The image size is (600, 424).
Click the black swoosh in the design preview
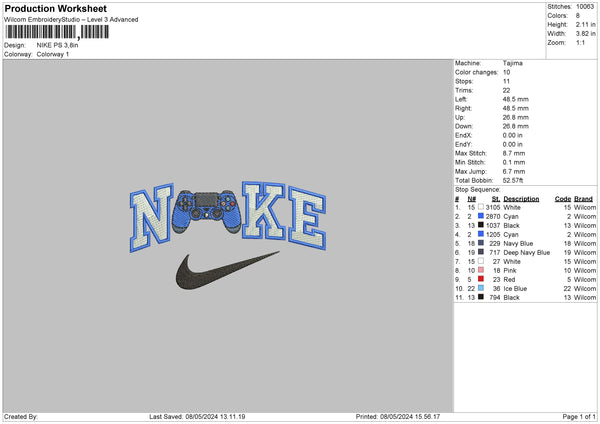(227, 270)
